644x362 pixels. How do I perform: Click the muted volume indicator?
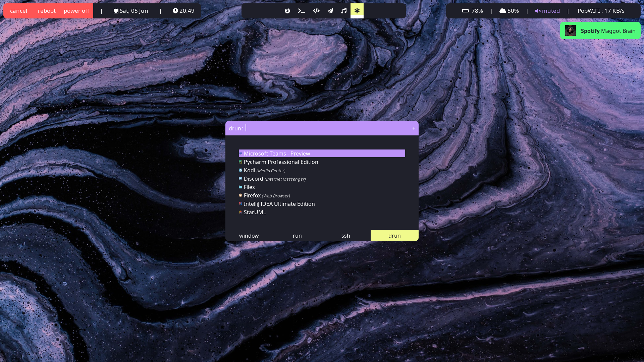[547, 11]
